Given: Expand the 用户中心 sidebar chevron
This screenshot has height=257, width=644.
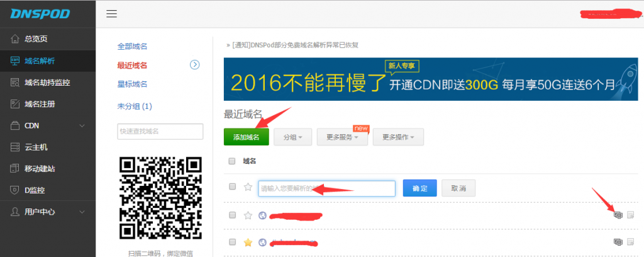Looking at the screenshot, I should pos(82,212).
